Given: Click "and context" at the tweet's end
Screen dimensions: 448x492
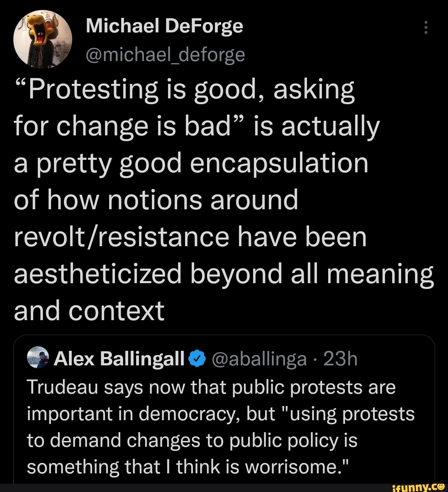Looking at the screenshot, I should tap(89, 311).
